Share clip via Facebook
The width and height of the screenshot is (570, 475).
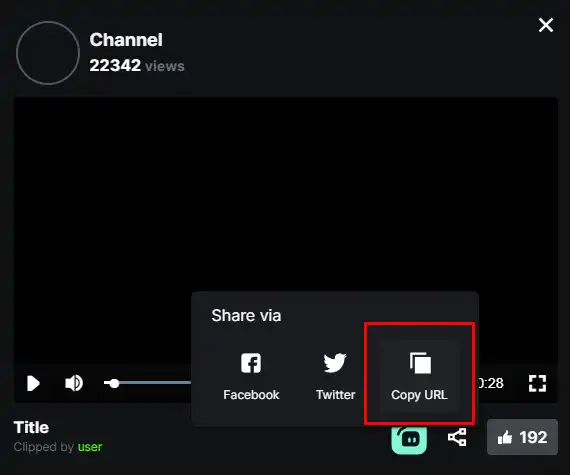click(251, 377)
